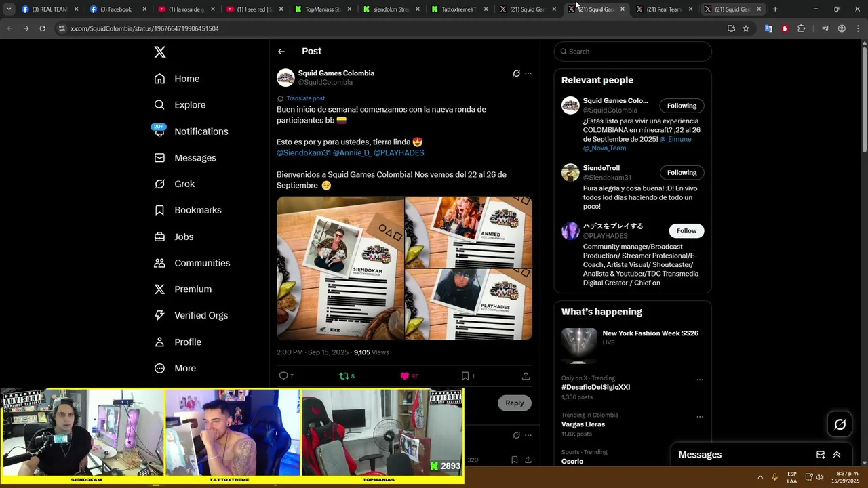Image resolution: width=868 pixels, height=488 pixels.
Task: Open the Siendokam card image
Action: [340, 268]
